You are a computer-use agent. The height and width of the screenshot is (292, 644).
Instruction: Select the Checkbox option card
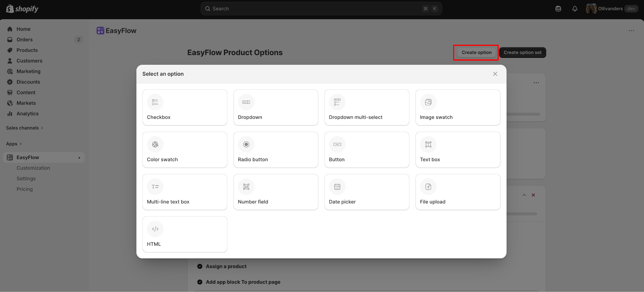[x=185, y=107]
